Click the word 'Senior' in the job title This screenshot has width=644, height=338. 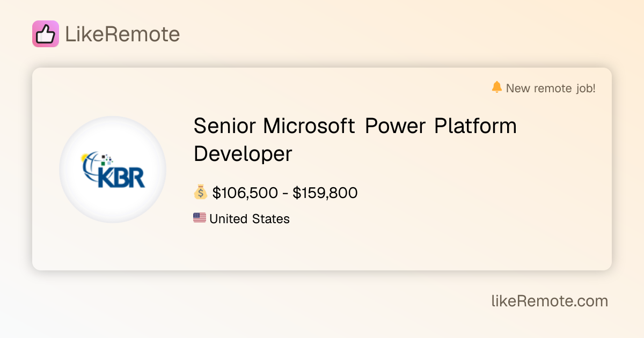[224, 126]
